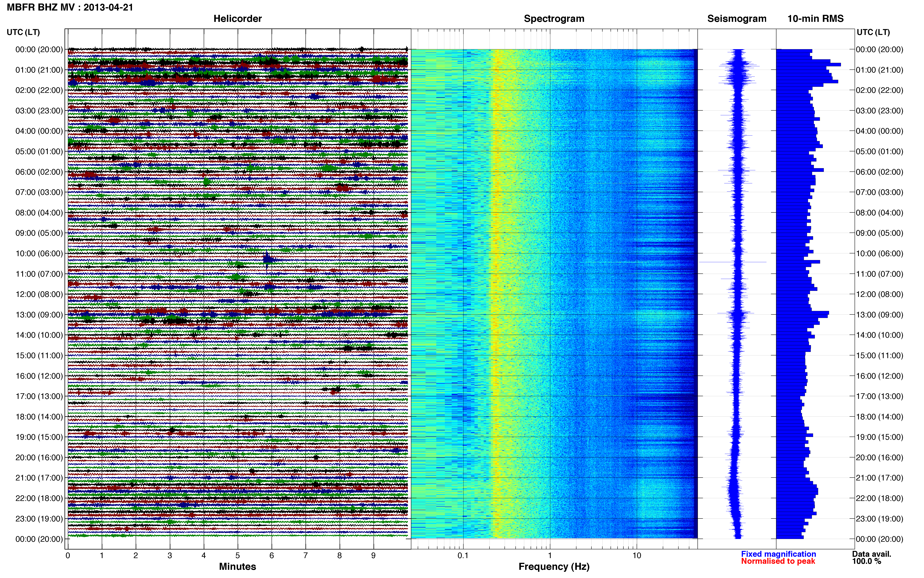Image resolution: width=924 pixels, height=578 pixels.
Task: Click '19:00 (15:00)' on the RMS panel time axis
Action: pos(879,437)
